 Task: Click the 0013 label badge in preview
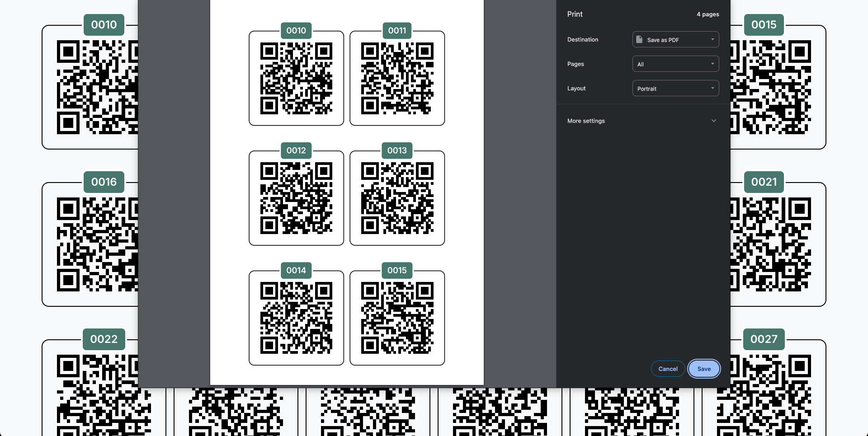point(397,150)
